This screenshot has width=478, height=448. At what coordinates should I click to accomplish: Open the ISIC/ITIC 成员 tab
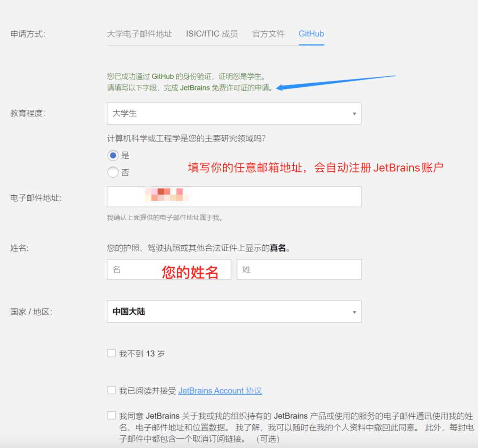[x=212, y=34]
